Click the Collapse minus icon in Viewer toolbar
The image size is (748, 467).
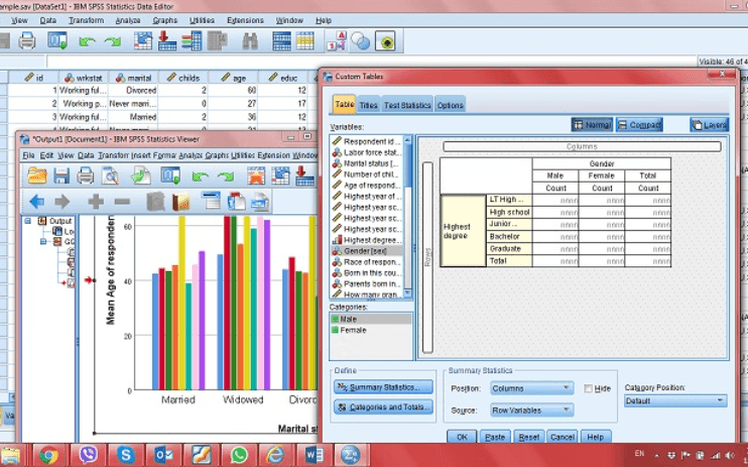point(122,202)
